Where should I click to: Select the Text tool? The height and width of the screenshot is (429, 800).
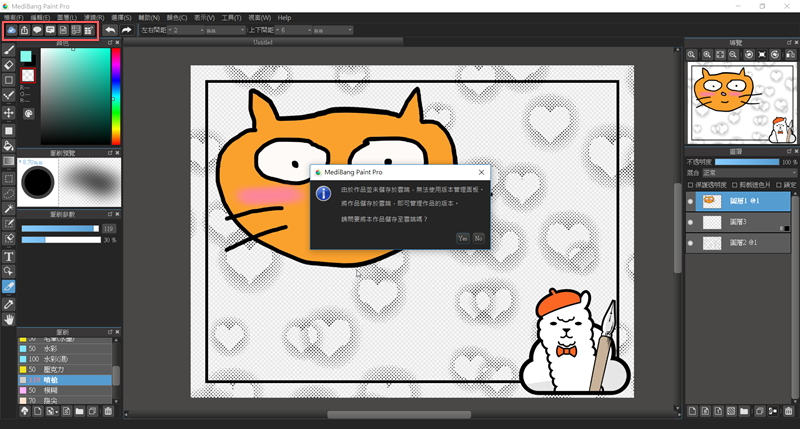9,256
